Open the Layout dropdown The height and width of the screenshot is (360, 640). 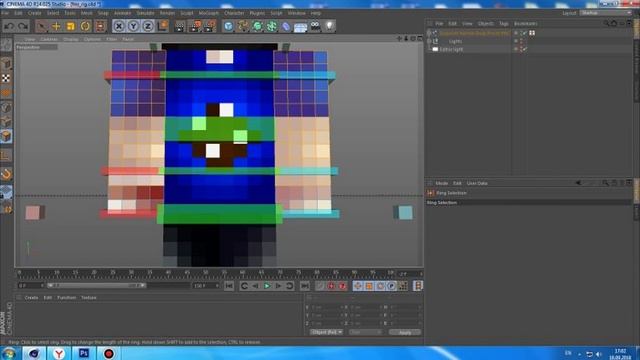[x=605, y=13]
